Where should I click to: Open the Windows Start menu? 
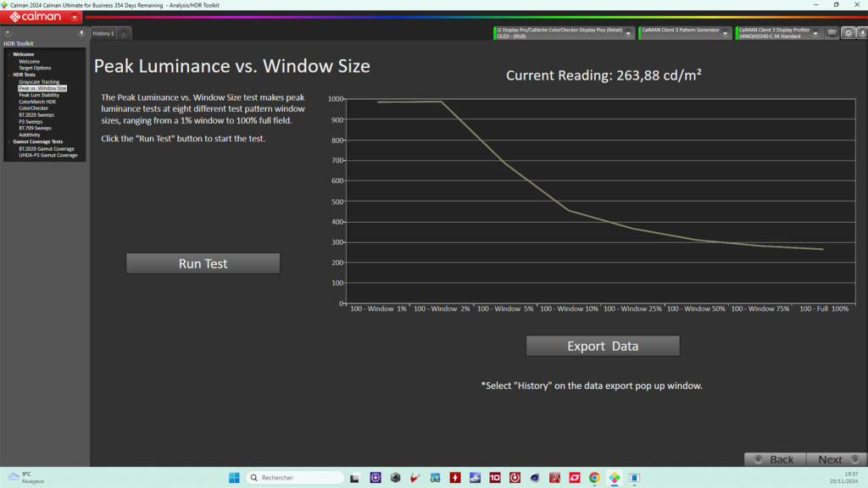(x=234, y=478)
